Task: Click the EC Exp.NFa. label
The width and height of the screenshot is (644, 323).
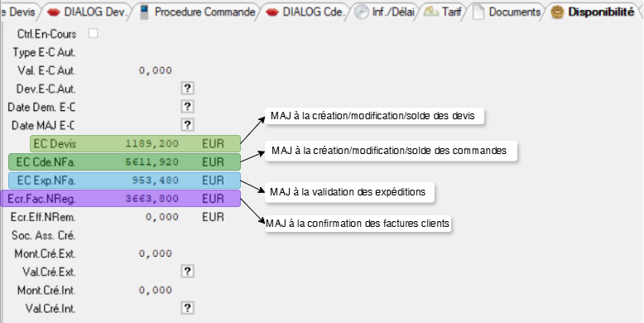Action: point(46,181)
